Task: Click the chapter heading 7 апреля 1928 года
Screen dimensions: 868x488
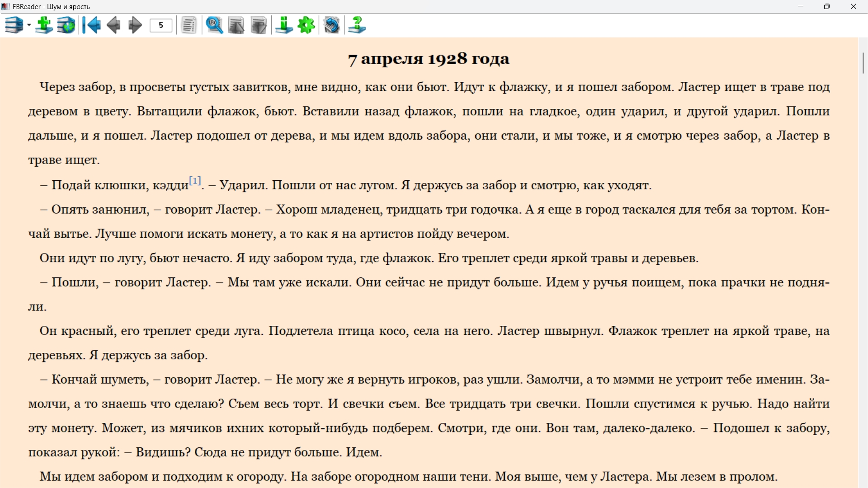Action: pos(429,59)
